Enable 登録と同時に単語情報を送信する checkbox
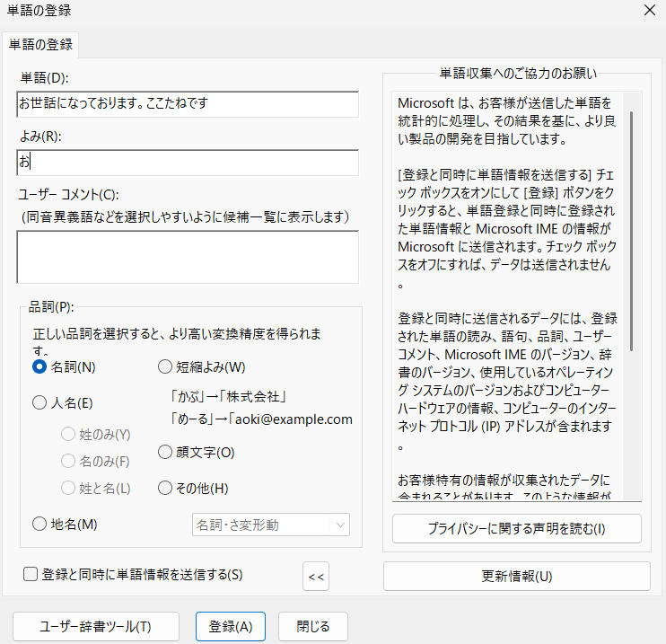This screenshot has height=644, width=666. coord(31,574)
